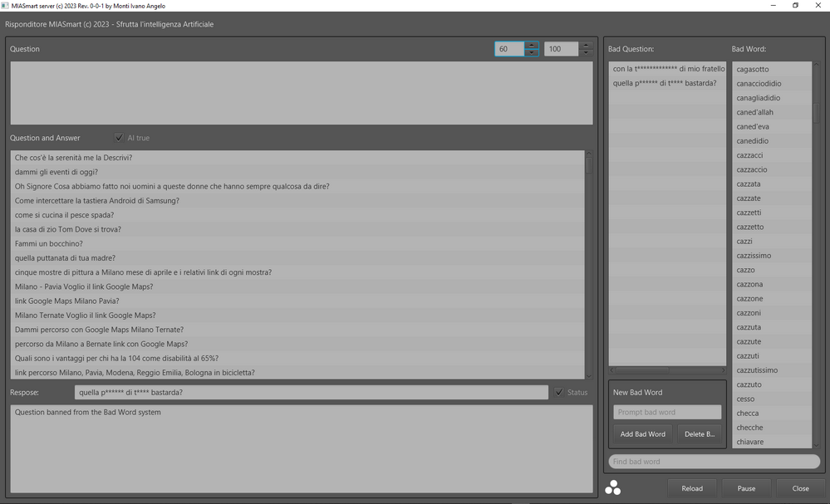Decrease the 100 spinner value
Screen dimensions: 830x504
(586, 52)
